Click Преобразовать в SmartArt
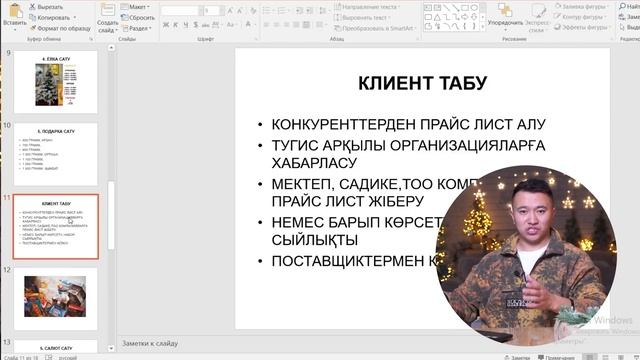640x360 pixels. click(375, 29)
